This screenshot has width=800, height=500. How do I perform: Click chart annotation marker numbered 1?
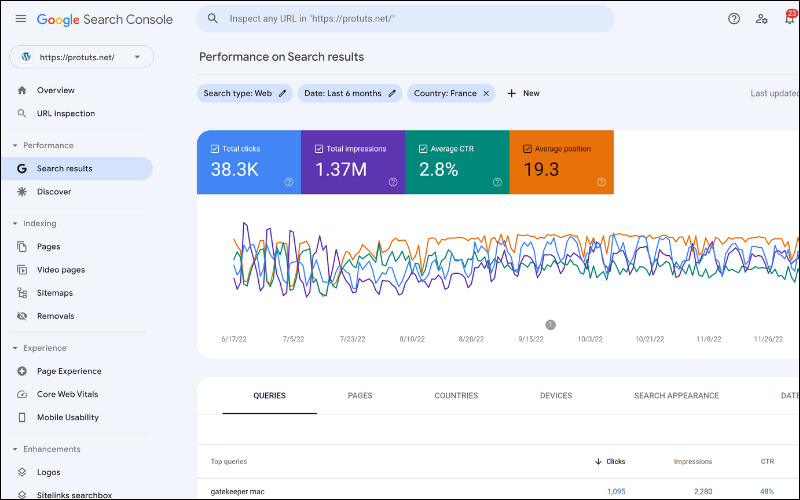[x=551, y=324]
